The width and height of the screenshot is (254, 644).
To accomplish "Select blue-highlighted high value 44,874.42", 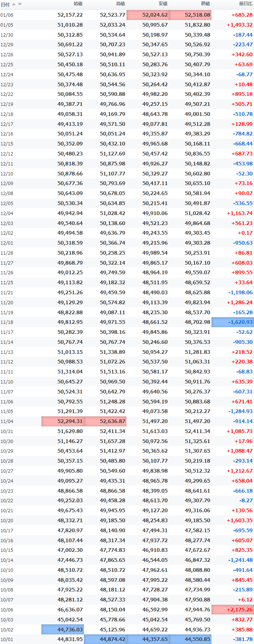I will pyautogui.click(x=105, y=639).
